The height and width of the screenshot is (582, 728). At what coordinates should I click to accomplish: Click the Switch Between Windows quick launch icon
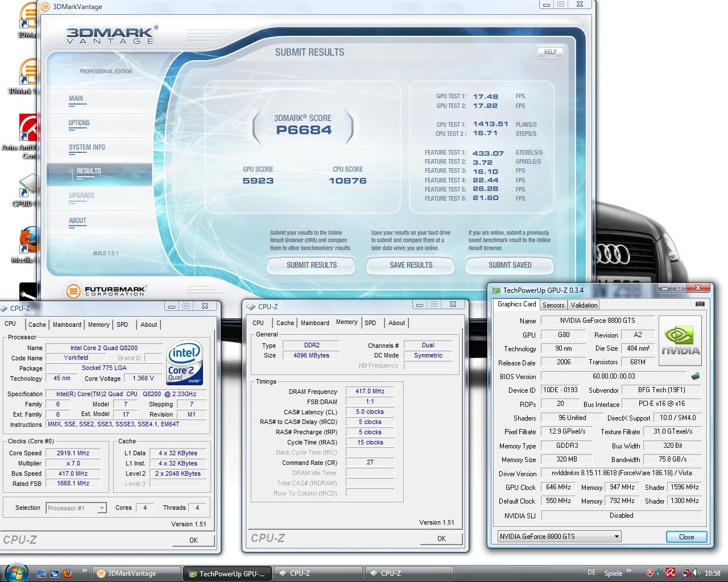(55, 573)
